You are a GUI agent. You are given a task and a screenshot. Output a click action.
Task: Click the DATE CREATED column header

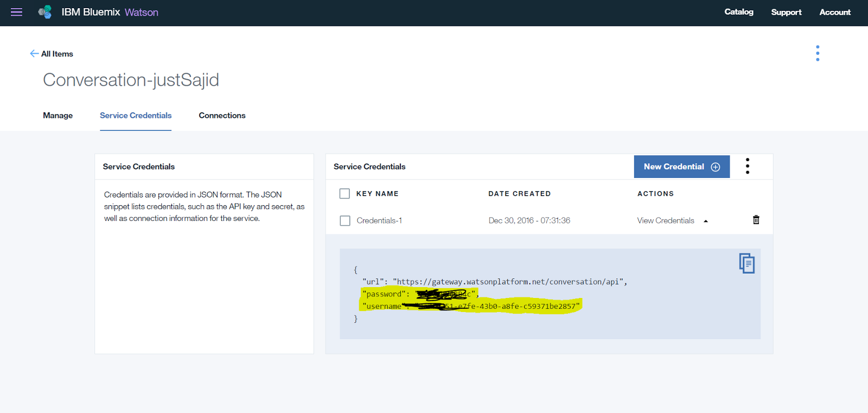click(x=520, y=194)
